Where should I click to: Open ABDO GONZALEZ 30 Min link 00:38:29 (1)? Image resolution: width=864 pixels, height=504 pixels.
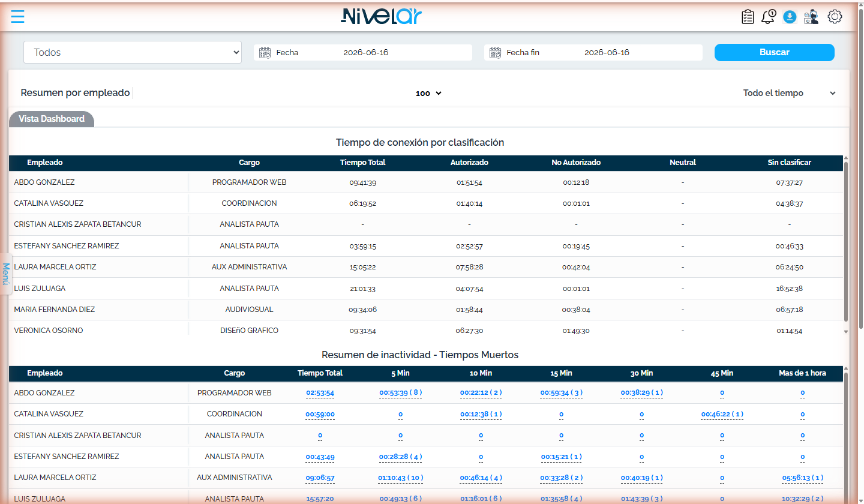(641, 393)
